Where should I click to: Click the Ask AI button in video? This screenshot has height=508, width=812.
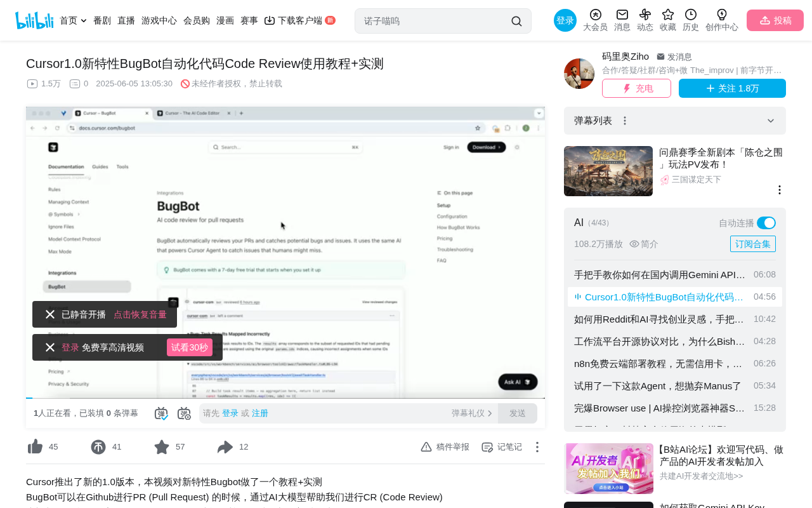[518, 382]
